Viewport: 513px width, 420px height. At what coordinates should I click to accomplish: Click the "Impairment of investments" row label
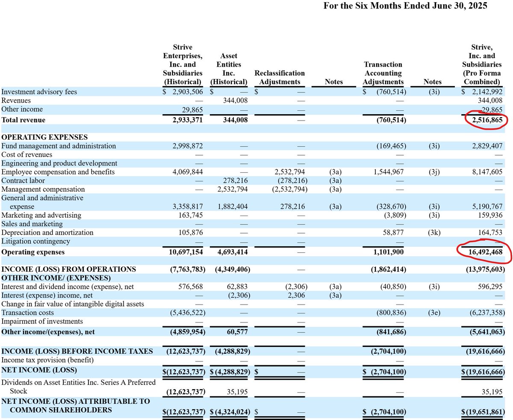coord(42,321)
